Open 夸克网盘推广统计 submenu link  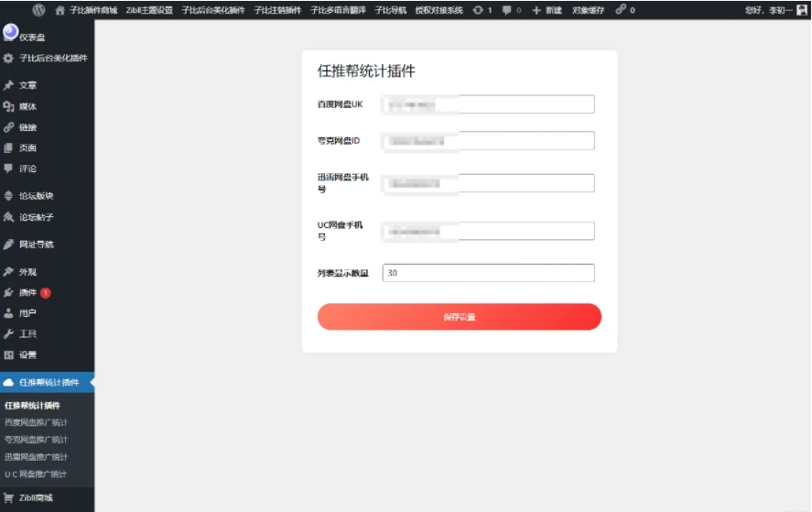tap(36, 440)
